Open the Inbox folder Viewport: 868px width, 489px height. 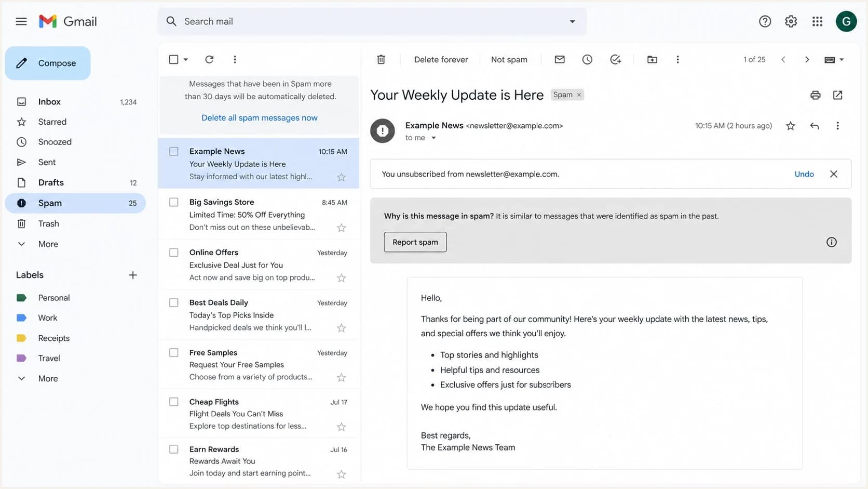pyautogui.click(x=76, y=102)
